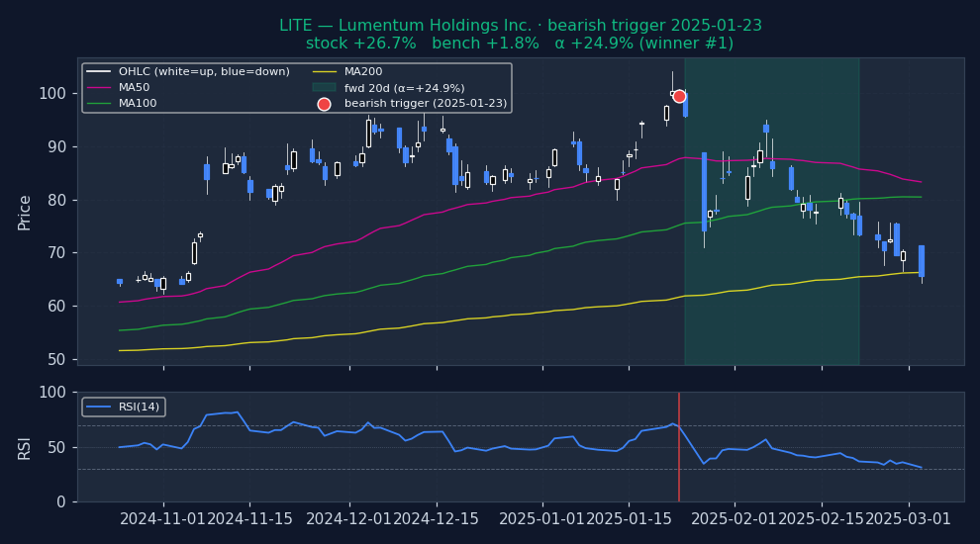Click the 2025-01-01 date tick label
The width and height of the screenshot is (980, 544).
(x=541, y=519)
